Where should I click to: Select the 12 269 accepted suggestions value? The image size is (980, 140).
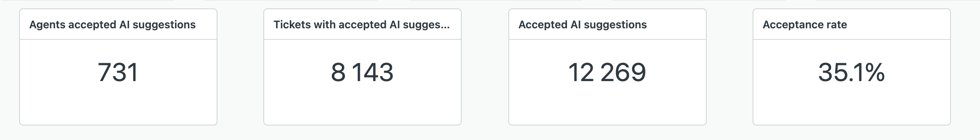(x=607, y=72)
